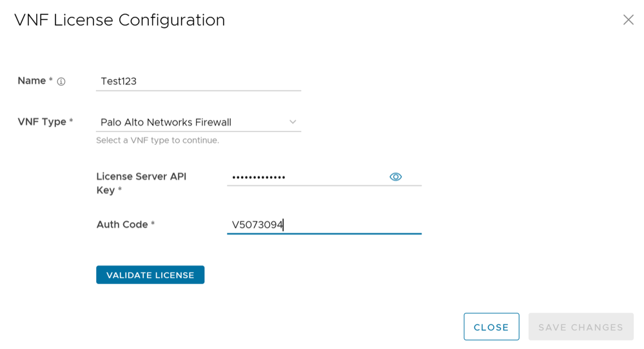The image size is (644, 349).
Task: Click the info icon beside Name
Action: point(61,82)
